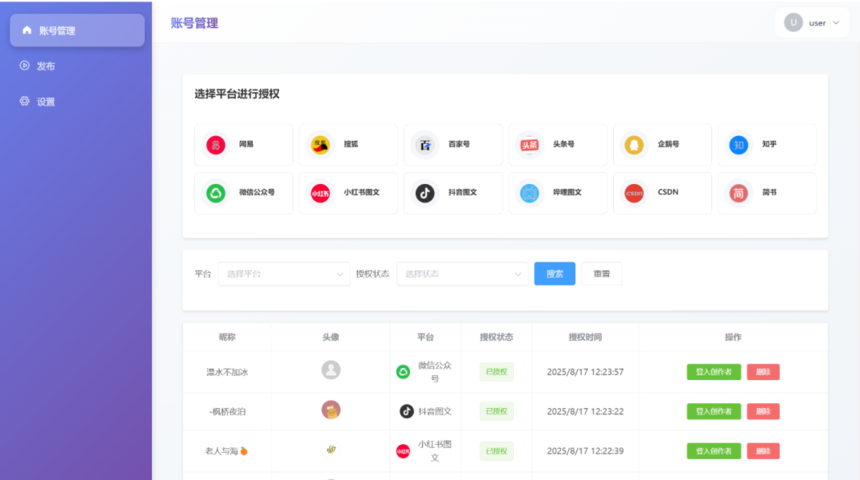Click the home icon in sidebar
The height and width of the screenshot is (480, 860).
(27, 30)
